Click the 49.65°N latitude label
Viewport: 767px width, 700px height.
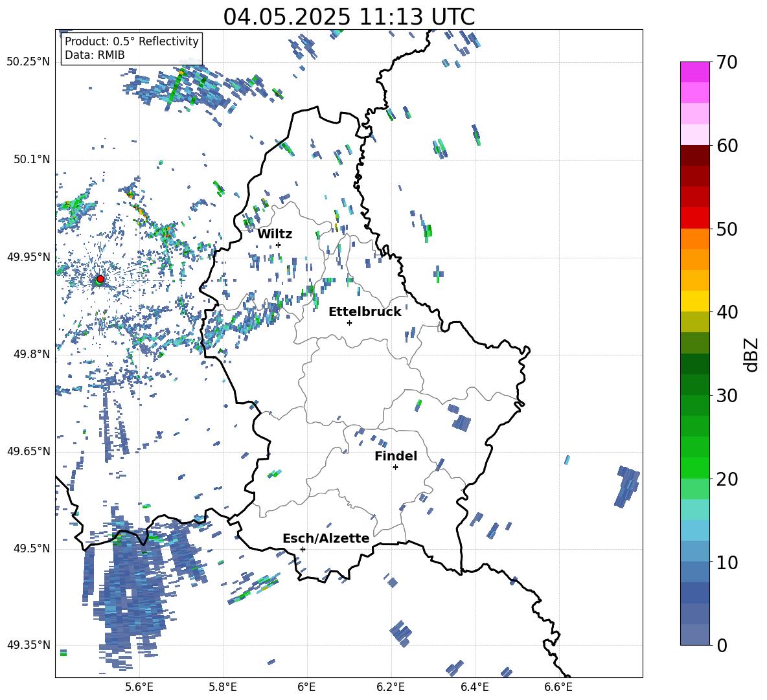[29, 451]
